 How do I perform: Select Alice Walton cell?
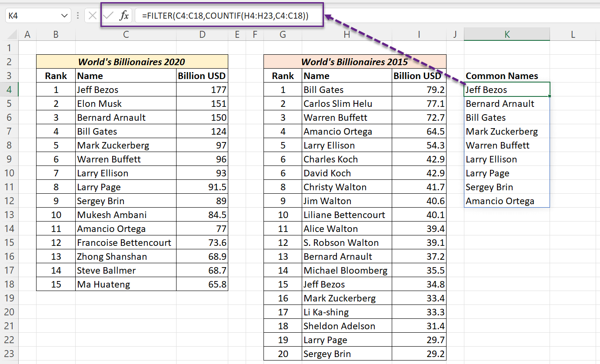pyautogui.click(x=347, y=228)
